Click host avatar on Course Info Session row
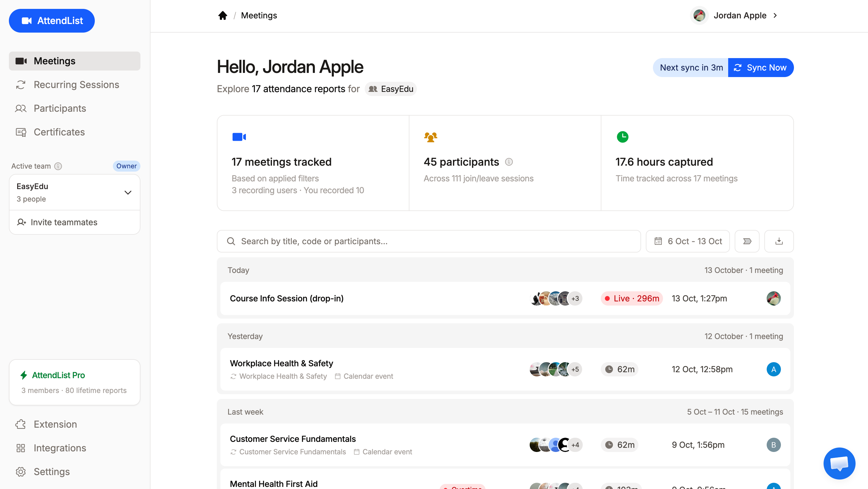This screenshot has height=489, width=868. [x=773, y=298]
